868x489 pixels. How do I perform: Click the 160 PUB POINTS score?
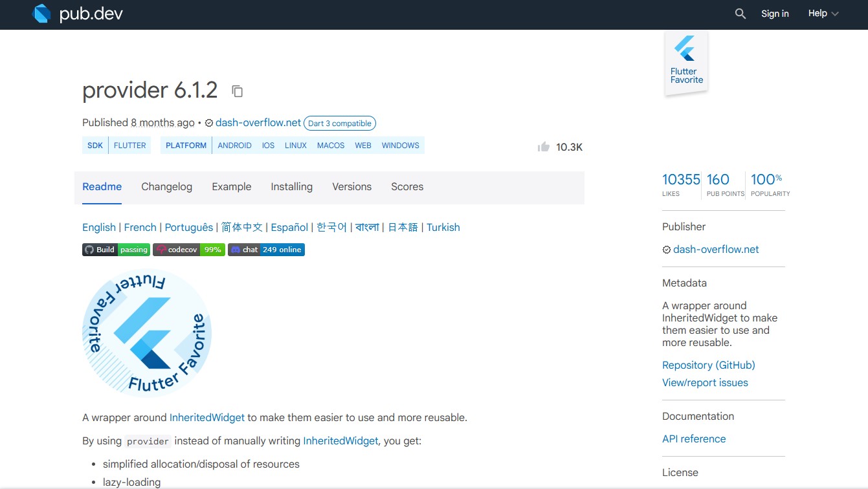(x=726, y=184)
